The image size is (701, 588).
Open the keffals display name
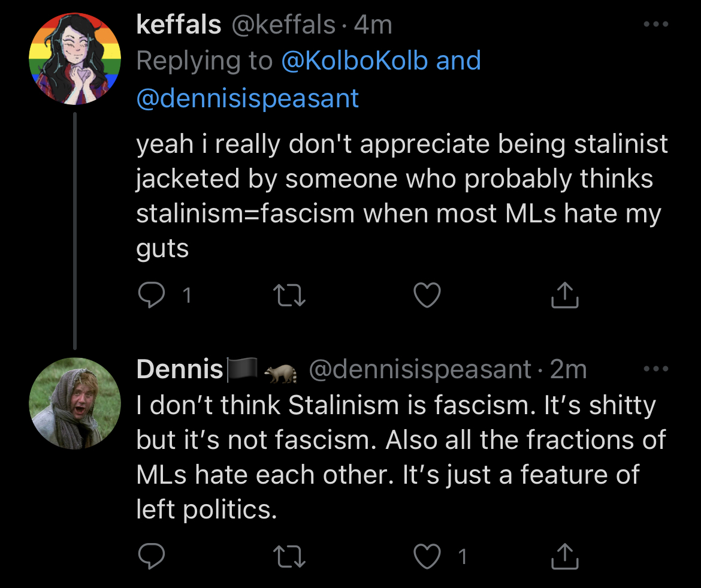click(x=179, y=24)
